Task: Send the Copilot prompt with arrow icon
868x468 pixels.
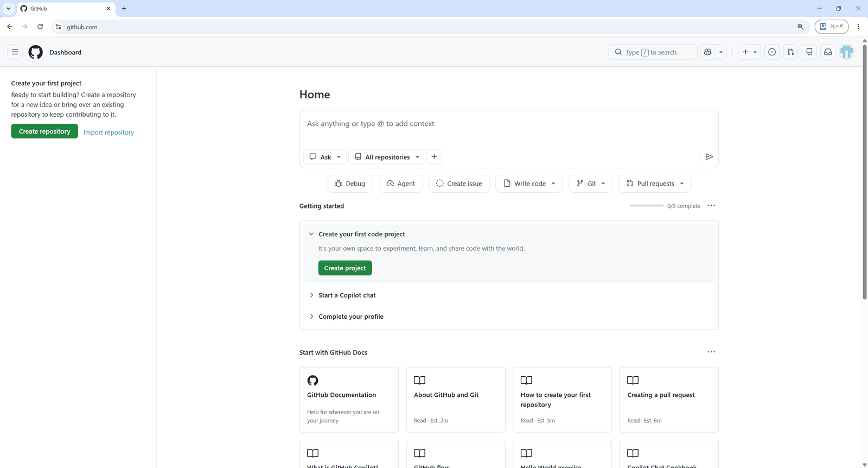Action: [709, 157]
